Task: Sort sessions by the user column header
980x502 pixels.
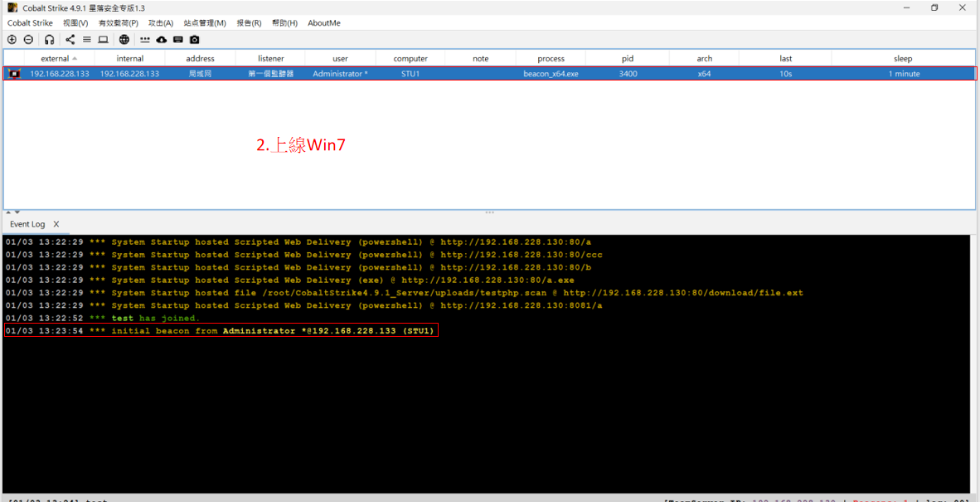Action: pos(341,59)
